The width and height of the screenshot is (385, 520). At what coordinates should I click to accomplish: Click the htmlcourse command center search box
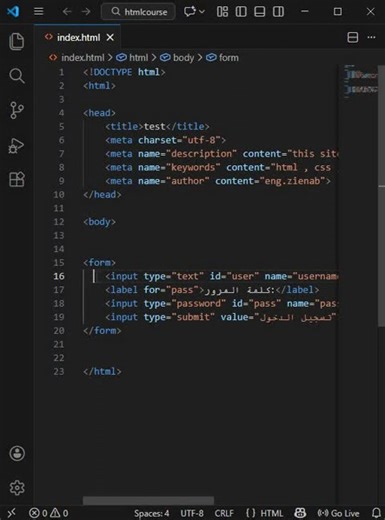point(138,12)
